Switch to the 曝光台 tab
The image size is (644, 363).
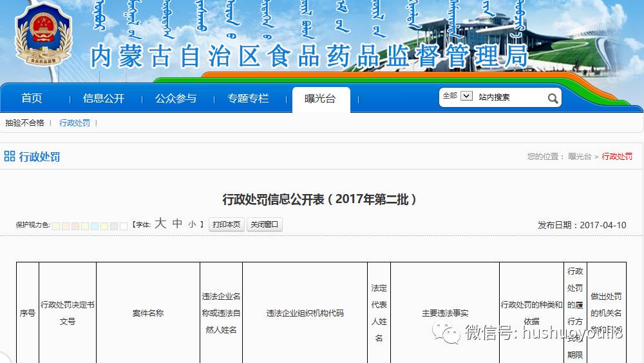point(321,99)
